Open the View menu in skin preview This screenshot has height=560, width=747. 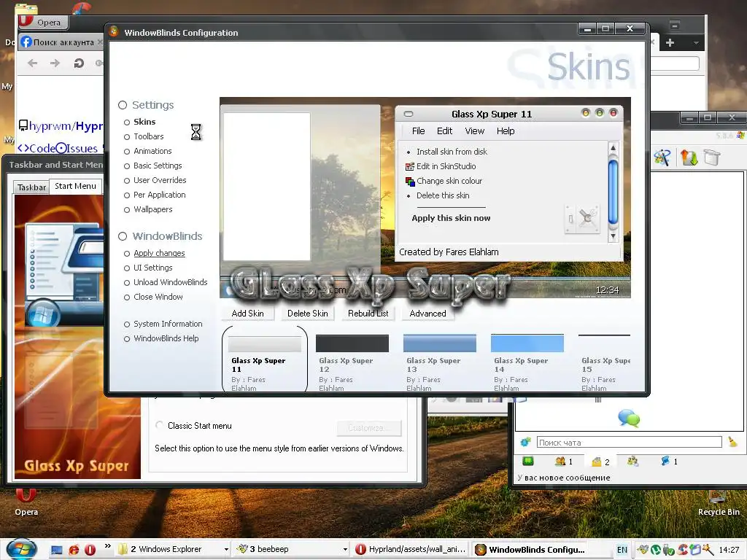pos(474,131)
